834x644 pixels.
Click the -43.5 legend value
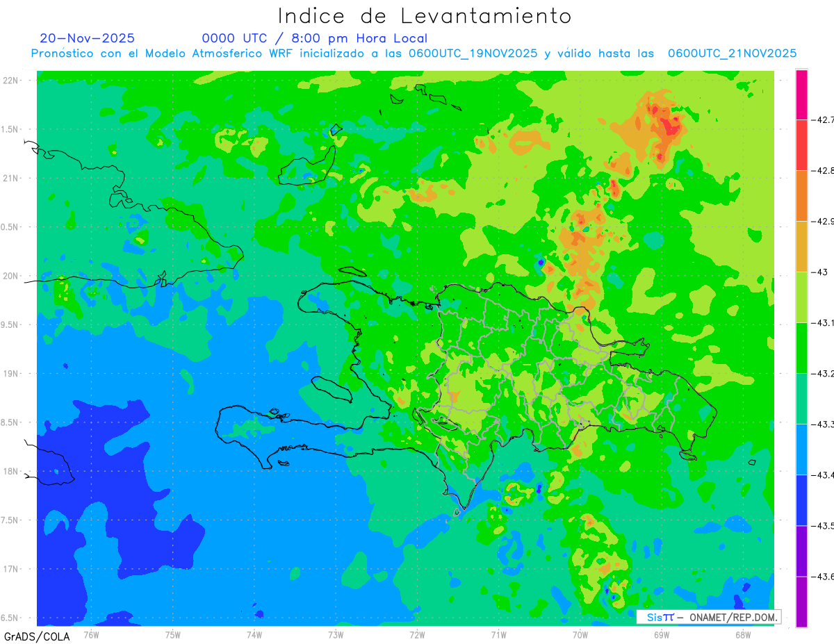click(824, 525)
